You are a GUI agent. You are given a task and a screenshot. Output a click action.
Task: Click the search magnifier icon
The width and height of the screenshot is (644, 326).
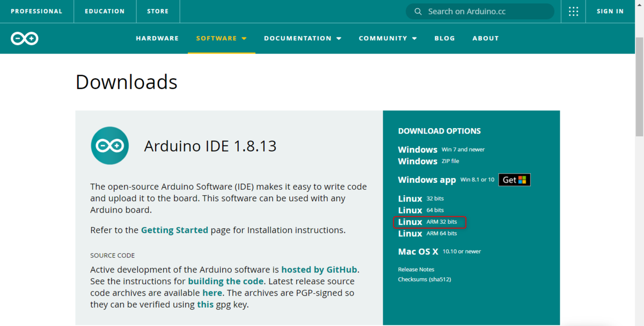pyautogui.click(x=418, y=11)
